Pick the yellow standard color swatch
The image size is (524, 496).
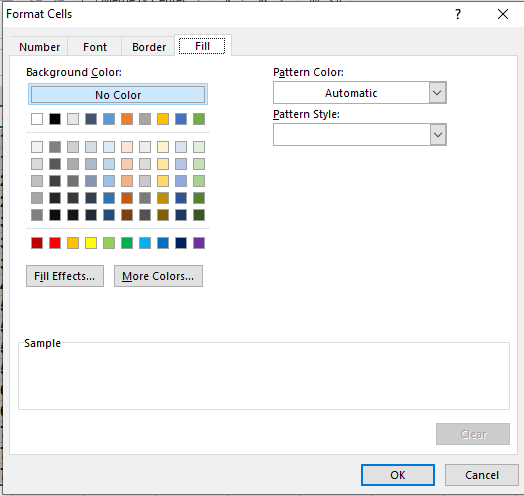tap(91, 243)
